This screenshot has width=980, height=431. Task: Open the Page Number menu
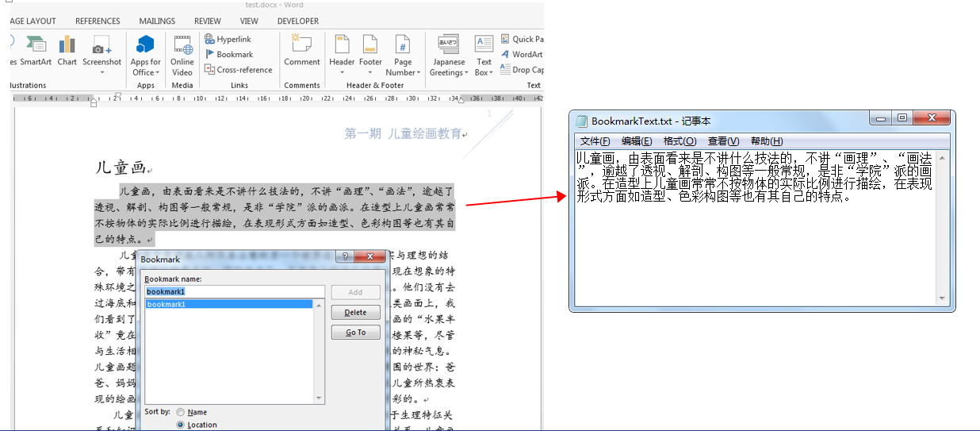(x=403, y=56)
